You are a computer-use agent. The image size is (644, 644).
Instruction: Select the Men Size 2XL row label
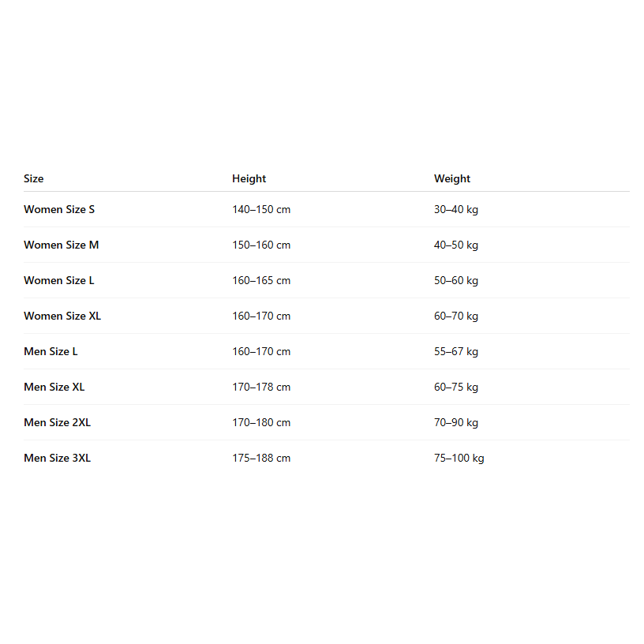pos(57,423)
